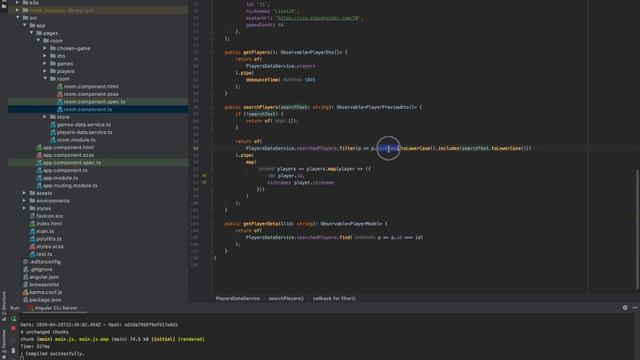Click the app.component.scss file icon
This screenshot has width=640, height=360.
coord(39,155)
